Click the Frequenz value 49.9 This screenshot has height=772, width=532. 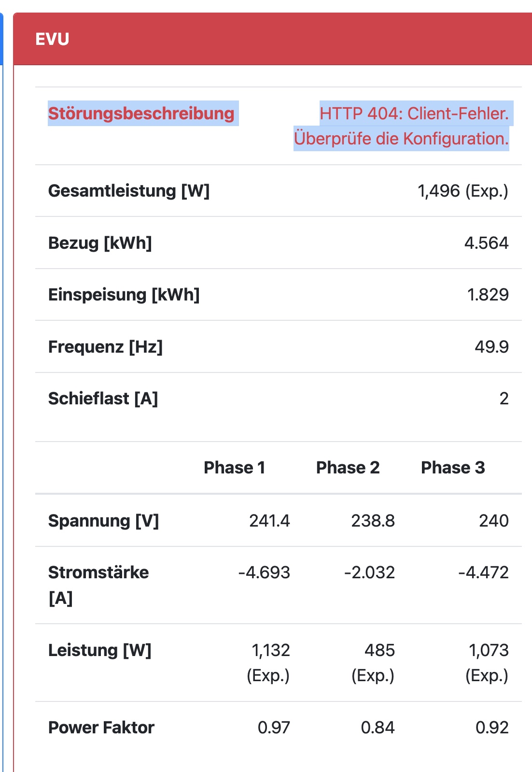[491, 347]
